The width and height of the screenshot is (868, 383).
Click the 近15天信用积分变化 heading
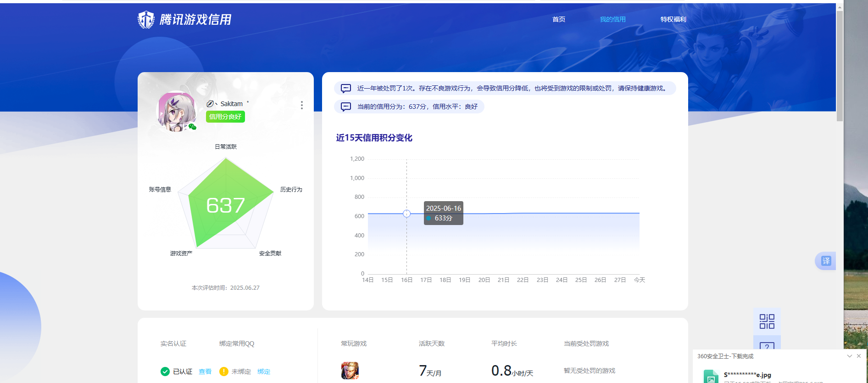tap(374, 138)
